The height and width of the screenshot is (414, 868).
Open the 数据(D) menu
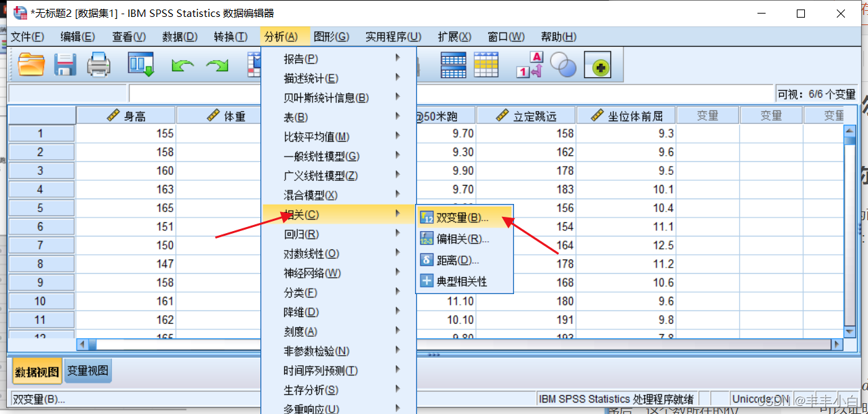click(x=180, y=37)
